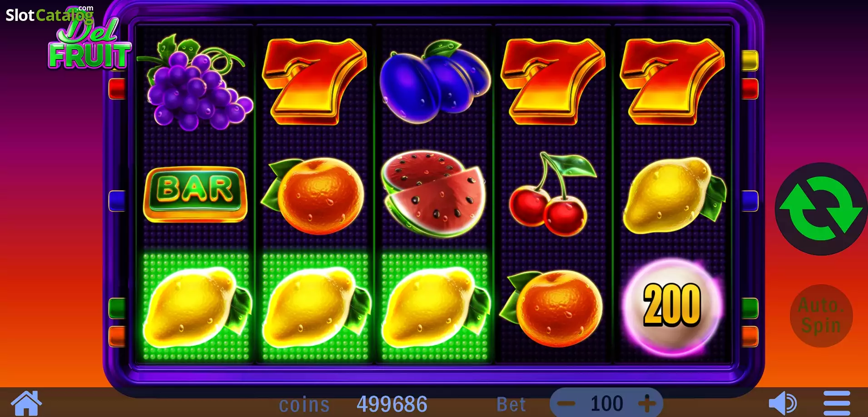Viewport: 868px width, 417px height.
Task: Click the green payline marker on right
Action: 750,308
